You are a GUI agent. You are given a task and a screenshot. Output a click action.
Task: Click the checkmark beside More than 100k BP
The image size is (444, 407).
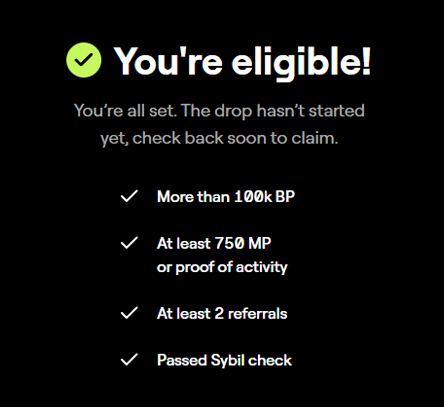[x=129, y=196]
